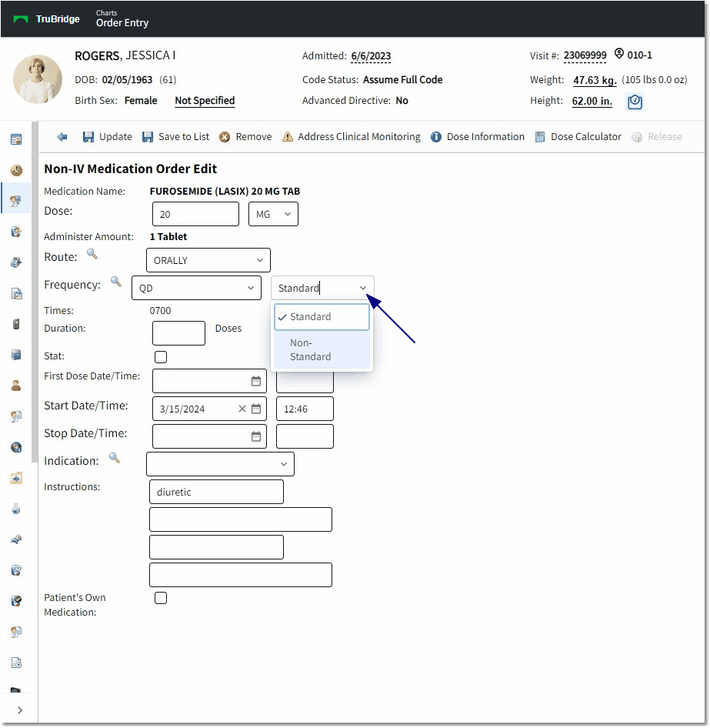Open the phone sidebar icon
710x728 pixels.
tap(16, 324)
